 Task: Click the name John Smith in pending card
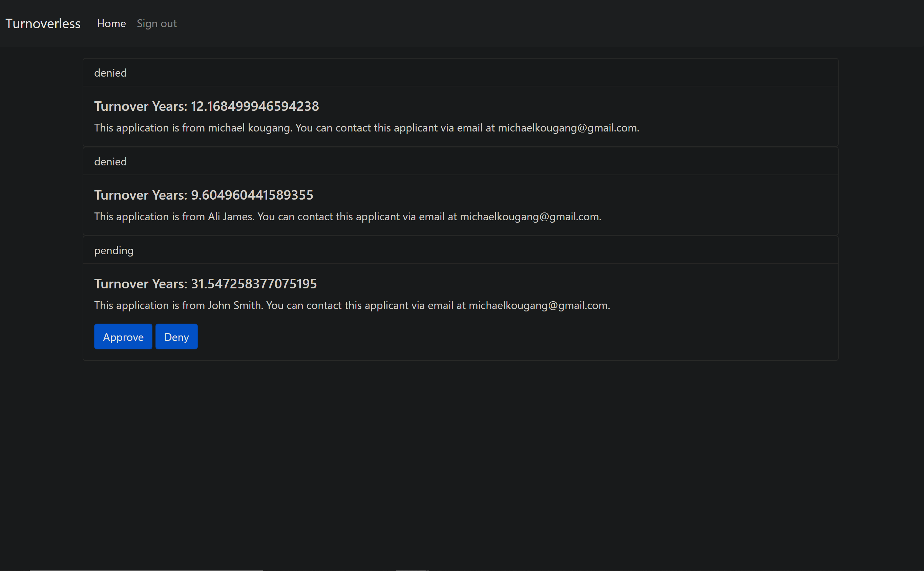click(x=234, y=305)
